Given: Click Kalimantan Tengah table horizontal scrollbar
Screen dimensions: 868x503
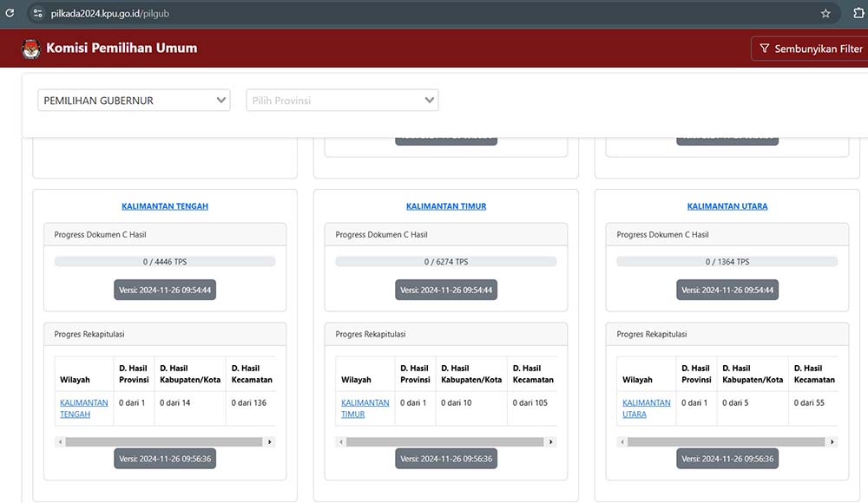Looking at the screenshot, I should [x=164, y=441].
